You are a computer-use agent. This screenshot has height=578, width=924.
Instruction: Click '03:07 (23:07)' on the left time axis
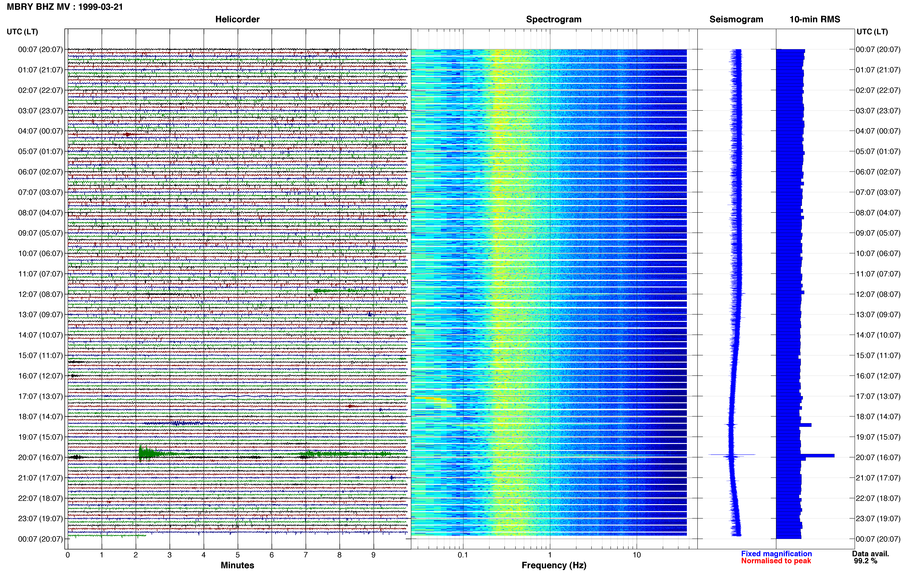point(40,111)
